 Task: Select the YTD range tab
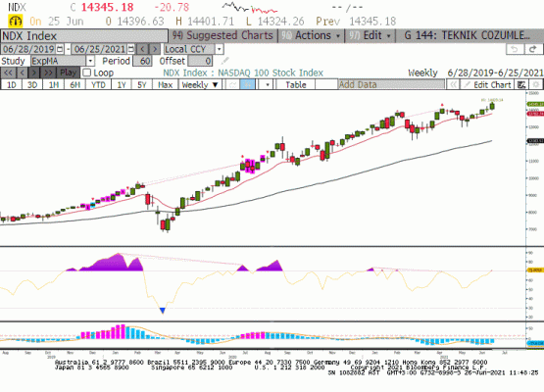[98, 84]
